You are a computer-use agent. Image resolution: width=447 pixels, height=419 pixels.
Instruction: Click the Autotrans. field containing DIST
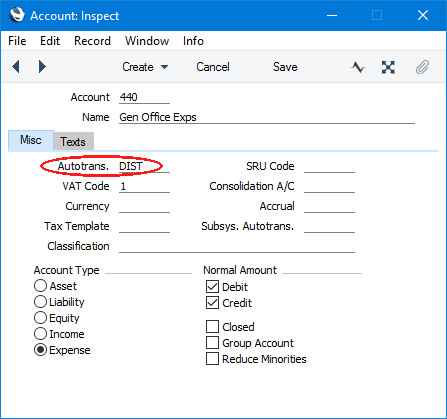click(x=144, y=166)
